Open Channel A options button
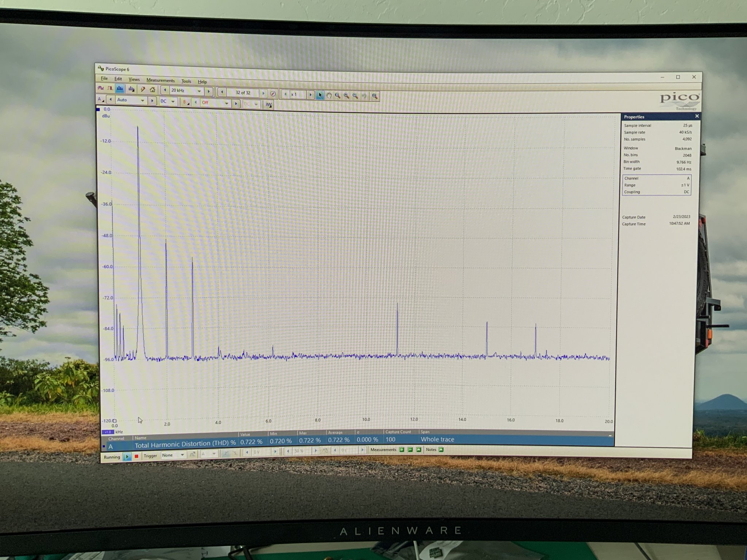This screenshot has height=560, width=747. 100,99
